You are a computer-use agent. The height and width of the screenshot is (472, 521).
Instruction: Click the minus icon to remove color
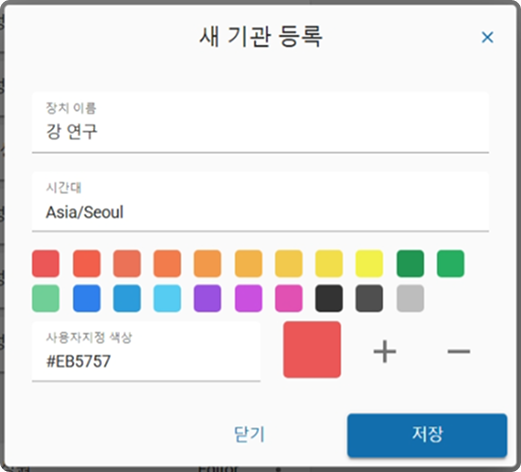[x=459, y=351]
